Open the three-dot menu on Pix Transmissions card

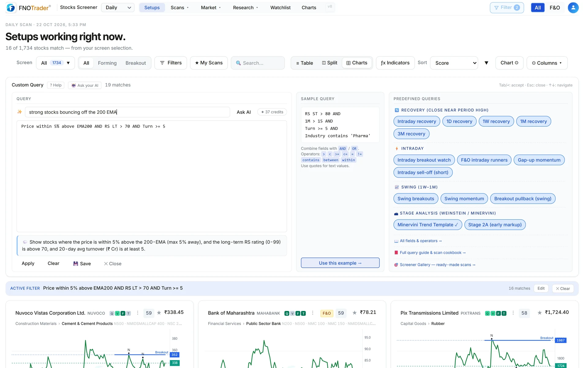point(513,313)
